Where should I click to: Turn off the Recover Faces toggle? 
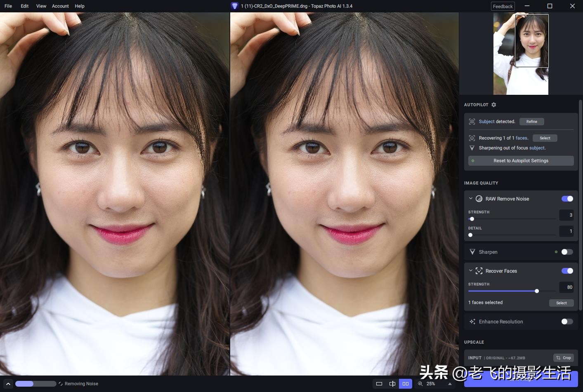(x=567, y=271)
